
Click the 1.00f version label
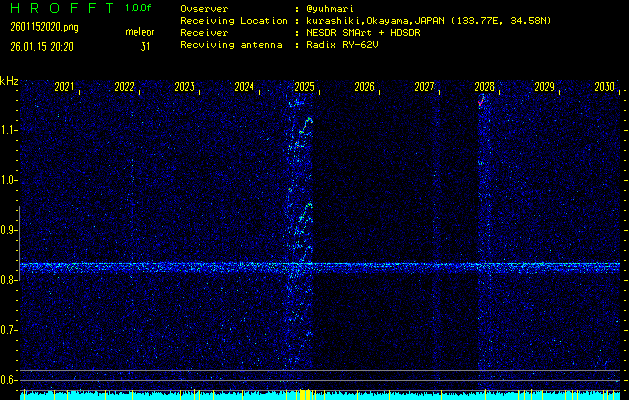point(139,8)
